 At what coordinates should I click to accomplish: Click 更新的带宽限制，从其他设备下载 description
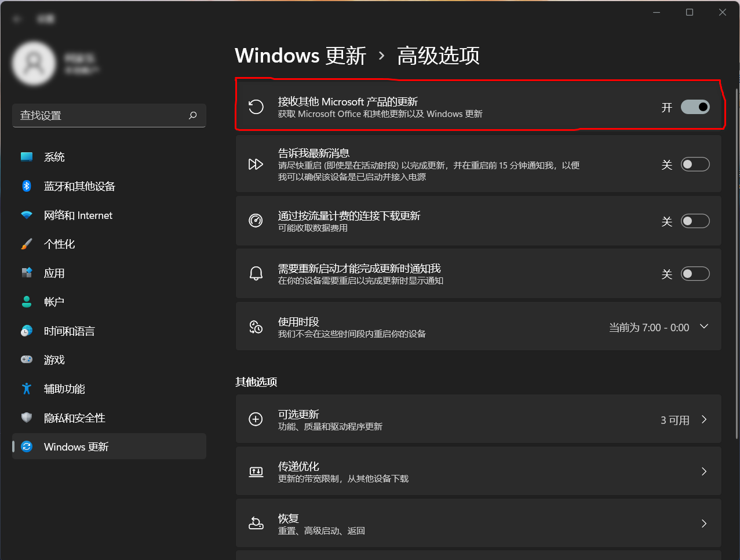[344, 479]
